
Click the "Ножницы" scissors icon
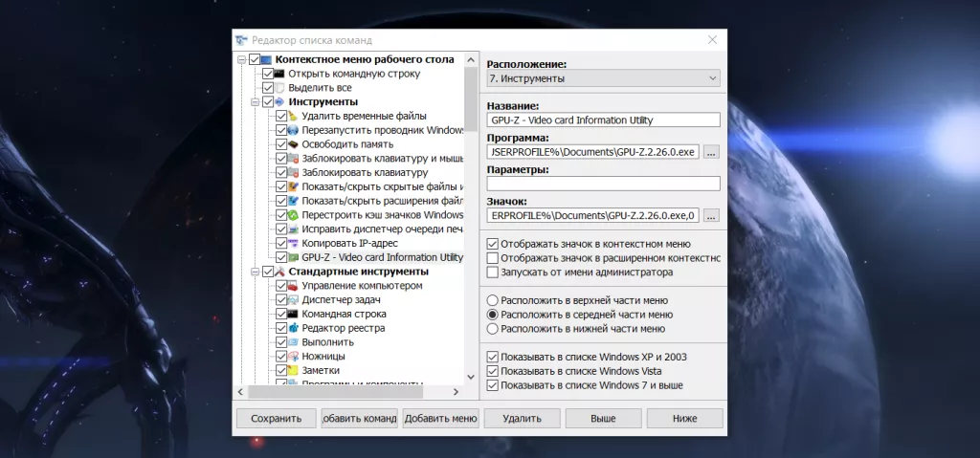294,356
